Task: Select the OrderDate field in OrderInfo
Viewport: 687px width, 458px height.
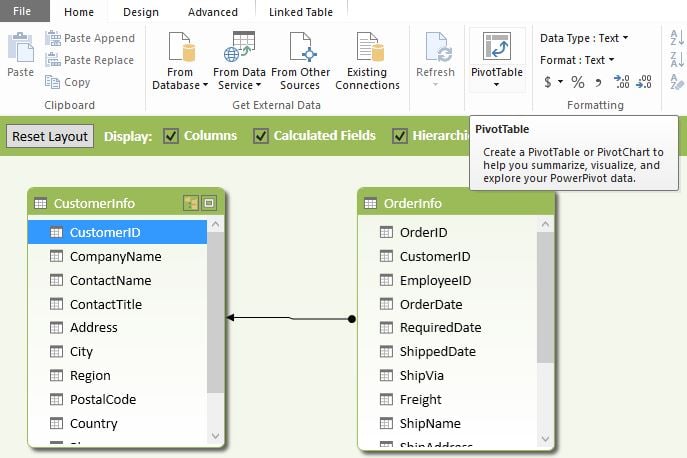Action: point(431,304)
